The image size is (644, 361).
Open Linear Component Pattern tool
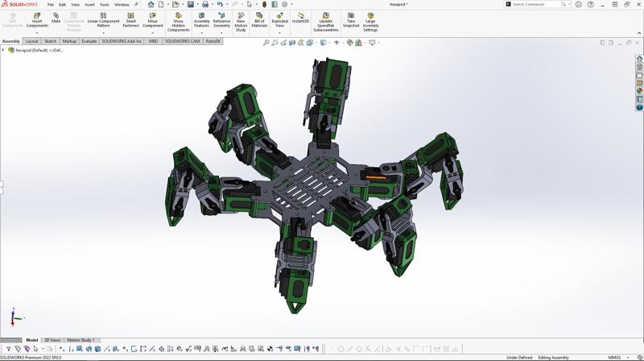pyautogui.click(x=103, y=21)
